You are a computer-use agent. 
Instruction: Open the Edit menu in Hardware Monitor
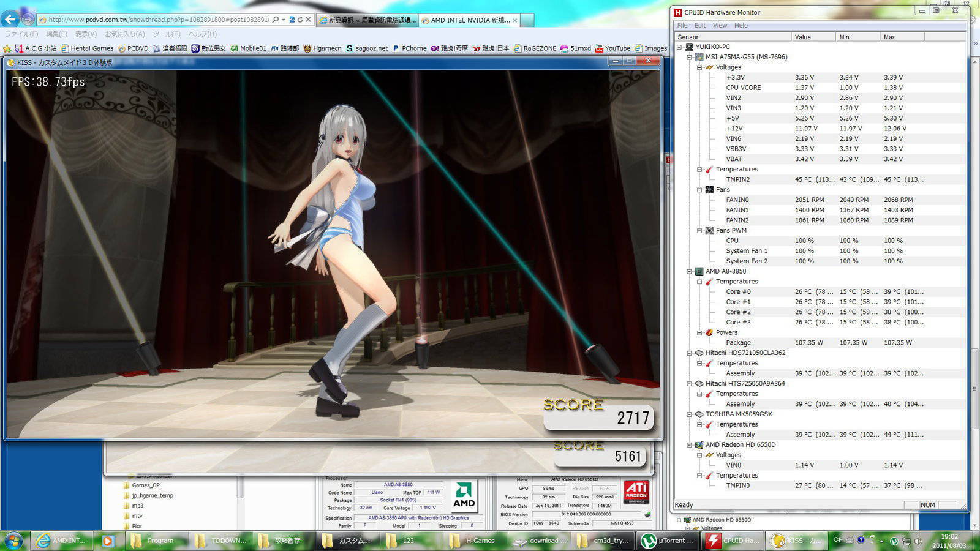coord(700,26)
